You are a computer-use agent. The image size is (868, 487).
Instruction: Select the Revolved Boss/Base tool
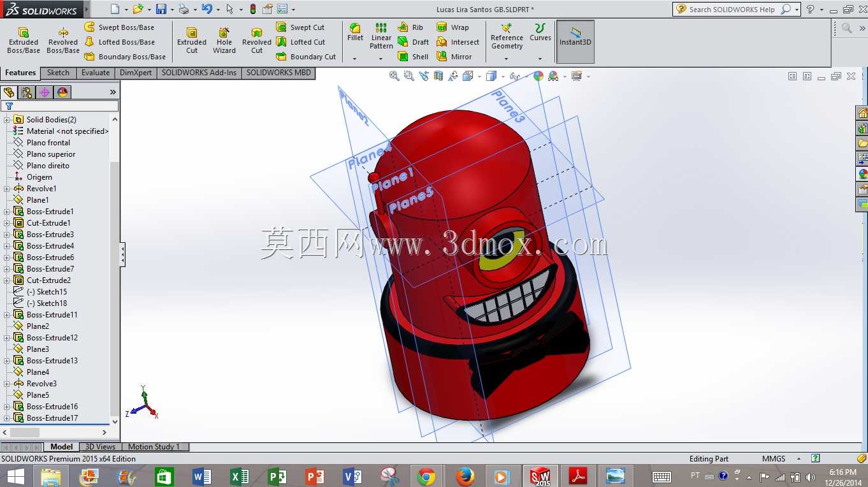tap(63, 40)
